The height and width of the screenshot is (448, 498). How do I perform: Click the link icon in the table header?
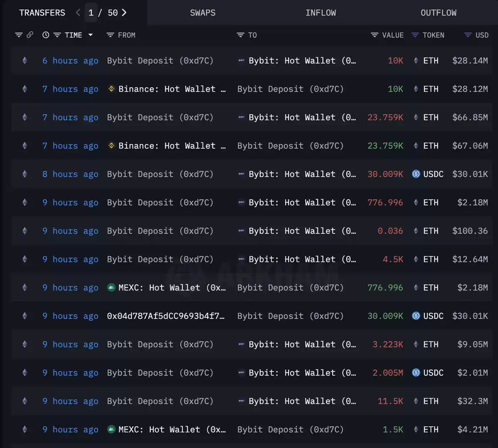(30, 34)
